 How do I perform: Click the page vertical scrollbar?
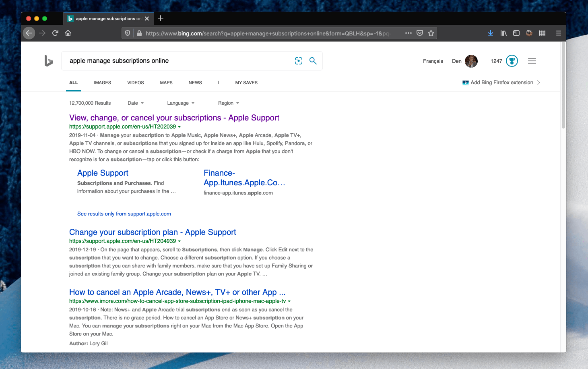(x=563, y=85)
